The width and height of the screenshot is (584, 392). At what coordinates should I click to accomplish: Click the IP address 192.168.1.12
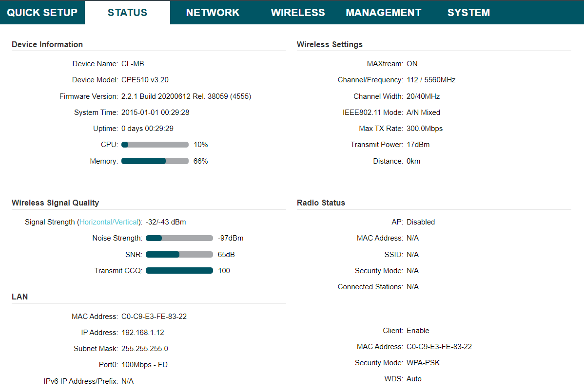click(143, 333)
